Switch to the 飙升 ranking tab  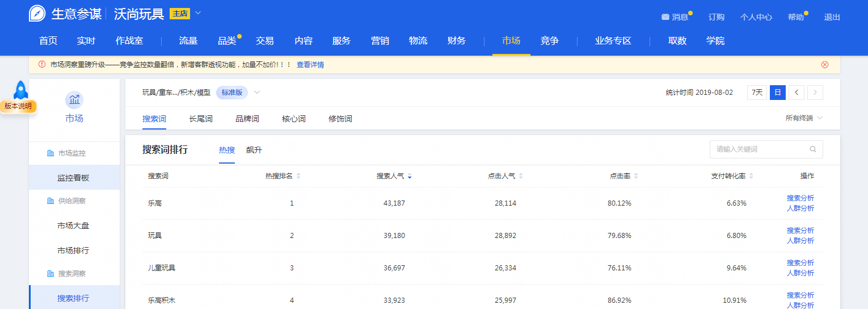click(x=254, y=150)
